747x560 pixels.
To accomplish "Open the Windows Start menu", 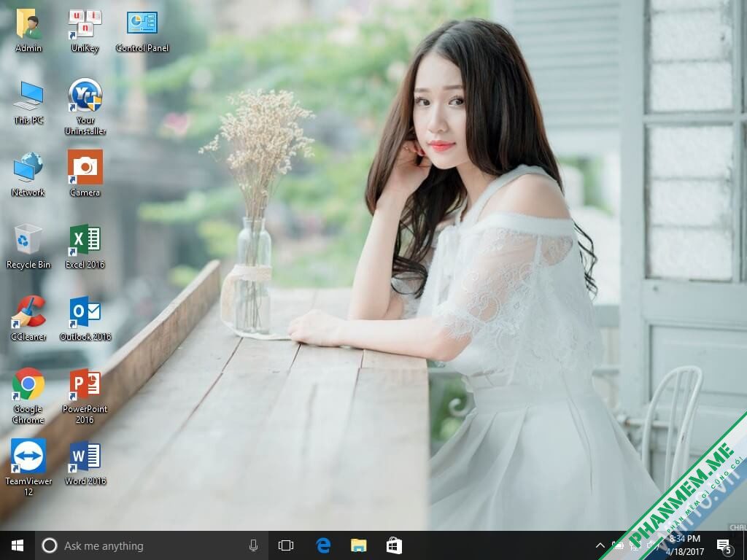I will (x=18, y=545).
